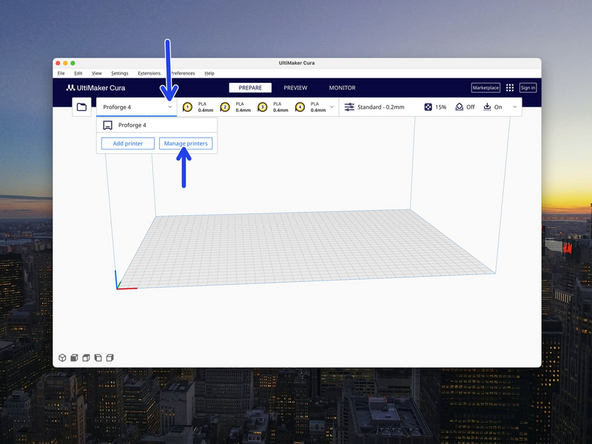Click the support Off icon
The height and width of the screenshot is (444, 592).
pyautogui.click(x=459, y=107)
